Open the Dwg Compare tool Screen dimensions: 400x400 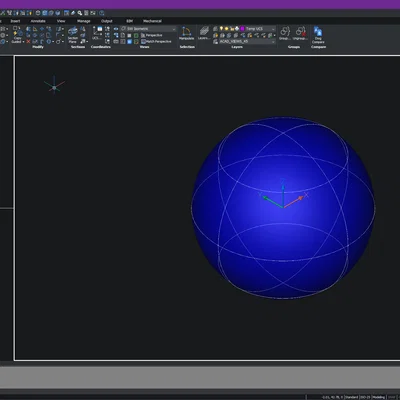pos(318,35)
